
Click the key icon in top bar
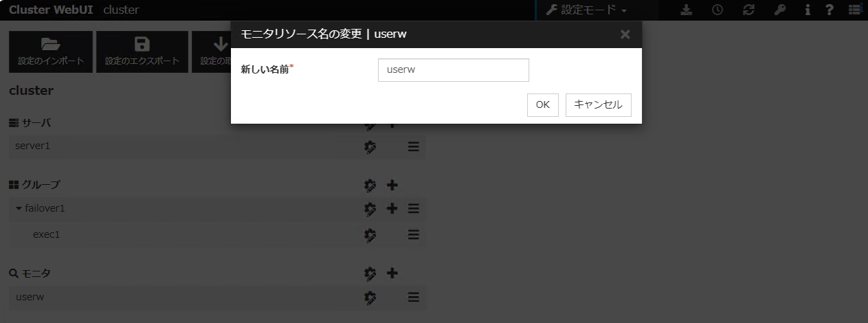(x=779, y=10)
